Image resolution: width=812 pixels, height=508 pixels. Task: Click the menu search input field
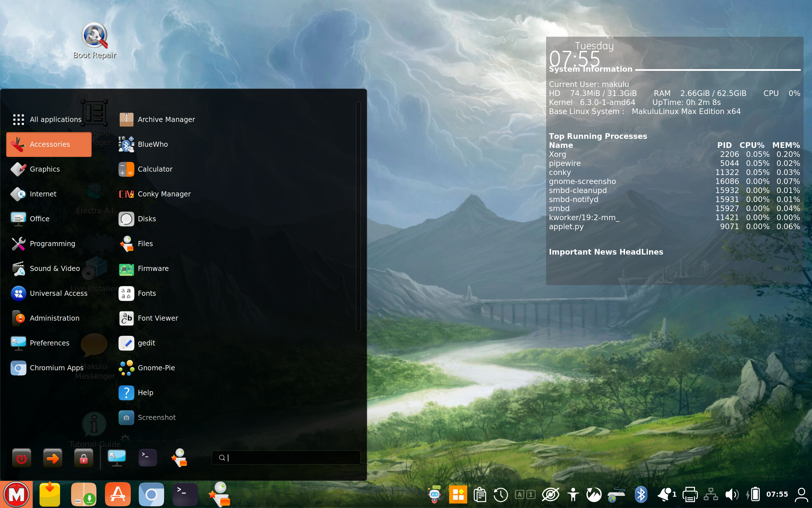tap(286, 457)
